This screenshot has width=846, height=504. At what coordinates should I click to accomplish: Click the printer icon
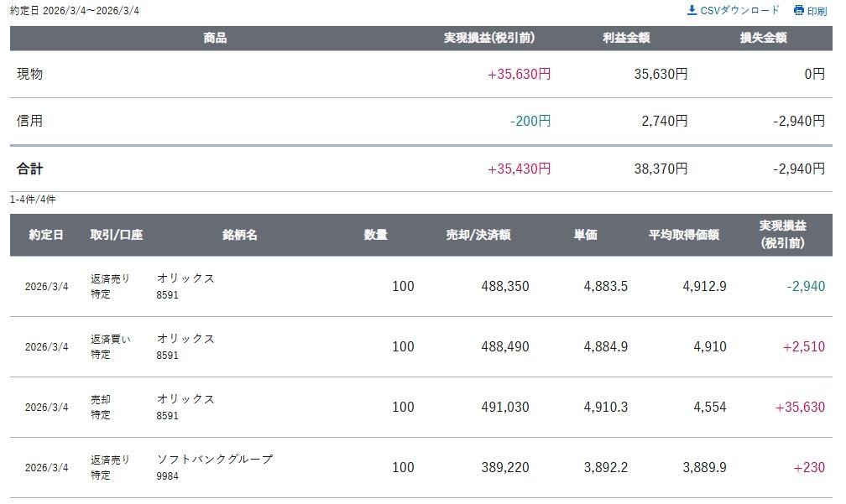click(798, 10)
